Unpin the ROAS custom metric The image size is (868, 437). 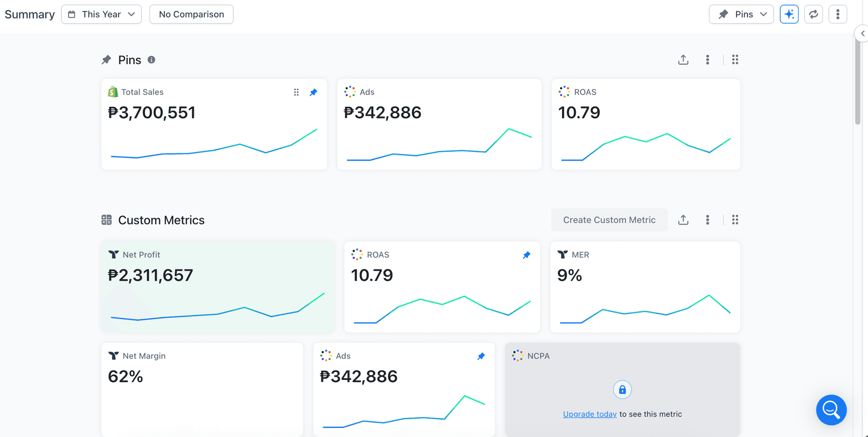point(526,255)
